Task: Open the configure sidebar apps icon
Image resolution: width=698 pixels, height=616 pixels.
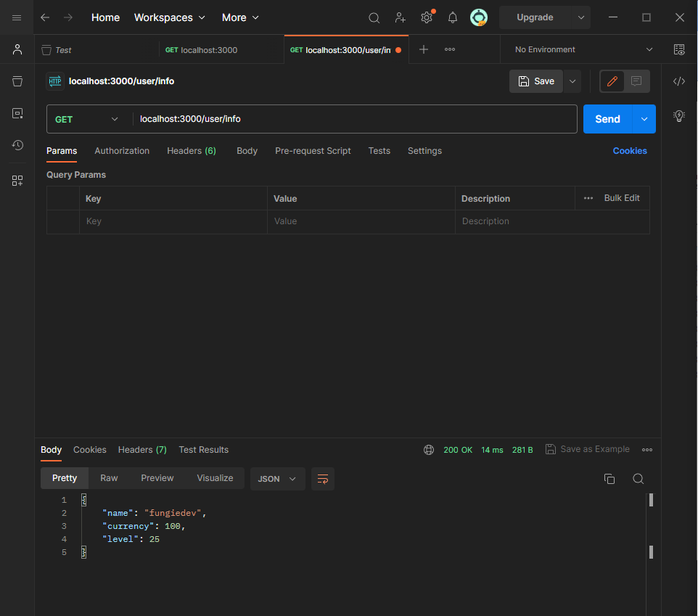Action: (17, 180)
